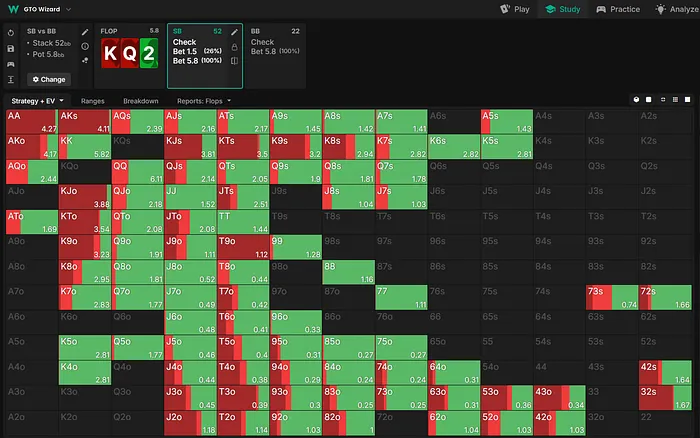The height and width of the screenshot is (438, 700).
Task: Toggle the lock icon in the SB card
Action: 234,47
